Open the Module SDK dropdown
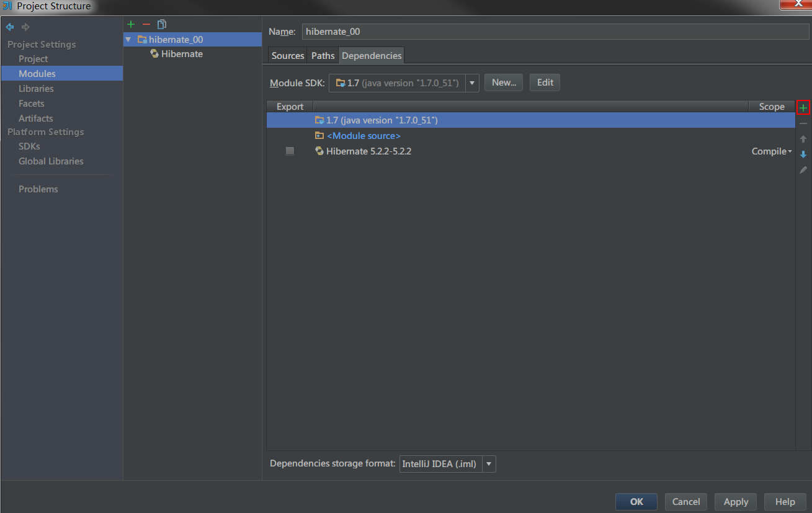 pyautogui.click(x=472, y=83)
